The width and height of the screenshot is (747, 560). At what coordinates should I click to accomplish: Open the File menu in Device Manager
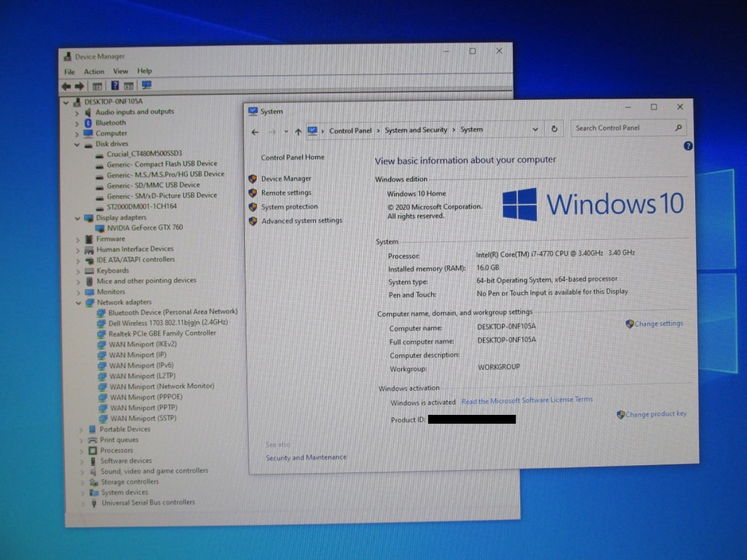[69, 72]
